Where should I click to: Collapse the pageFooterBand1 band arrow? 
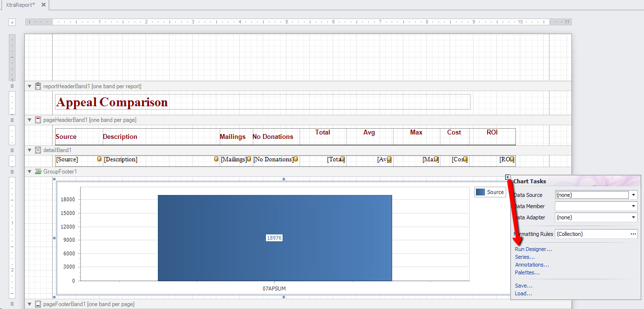pyautogui.click(x=30, y=304)
